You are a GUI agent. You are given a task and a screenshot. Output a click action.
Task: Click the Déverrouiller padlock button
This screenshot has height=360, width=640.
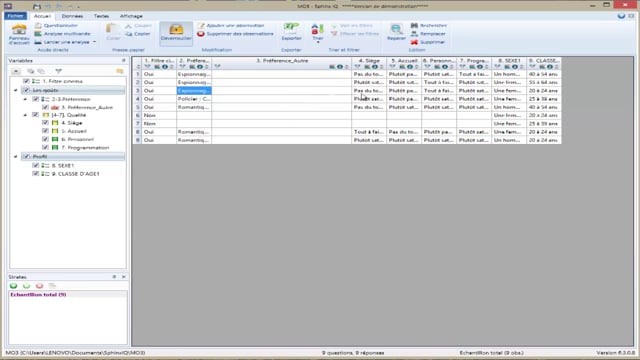[176, 33]
